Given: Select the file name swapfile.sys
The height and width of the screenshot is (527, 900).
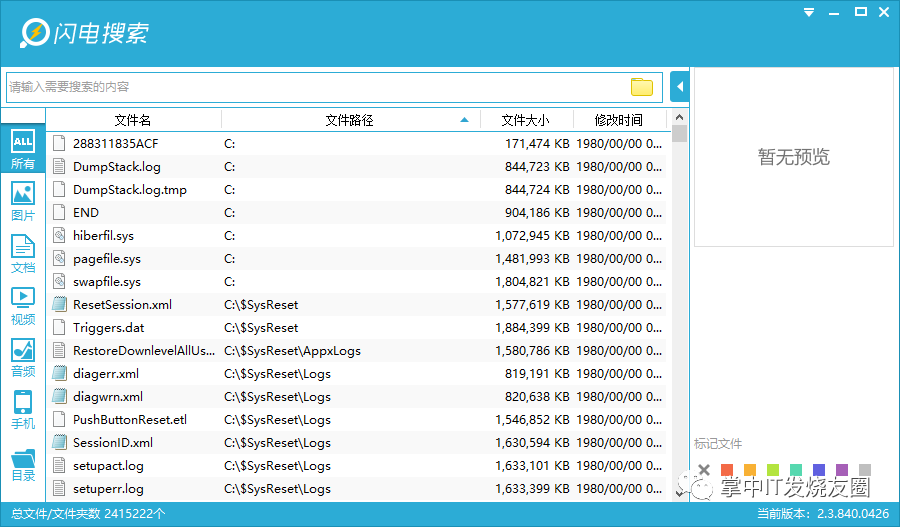Looking at the screenshot, I should point(107,282).
